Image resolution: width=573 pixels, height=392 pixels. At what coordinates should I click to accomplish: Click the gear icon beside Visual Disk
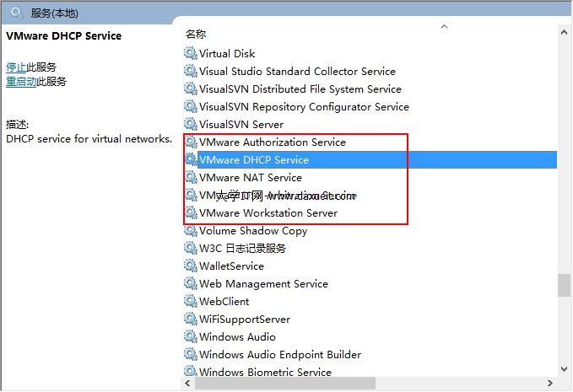tap(190, 53)
